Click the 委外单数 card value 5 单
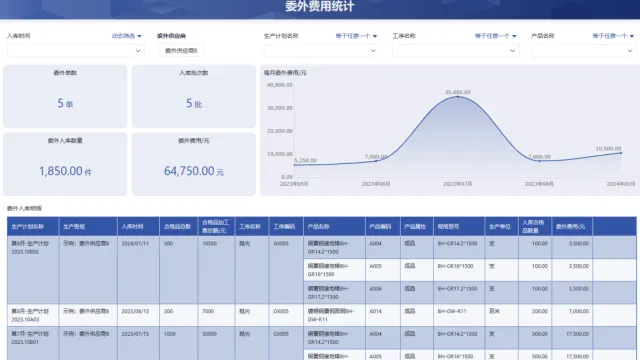640x360 pixels. [65, 103]
